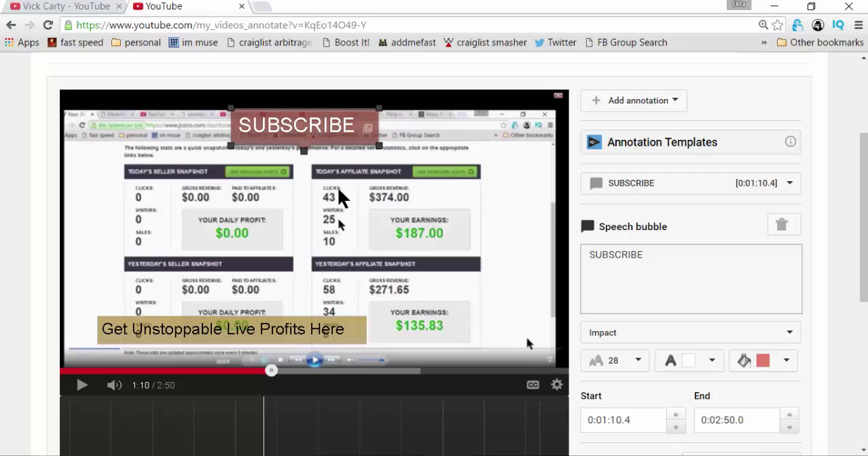Open the fast speed bookmark

(75, 42)
